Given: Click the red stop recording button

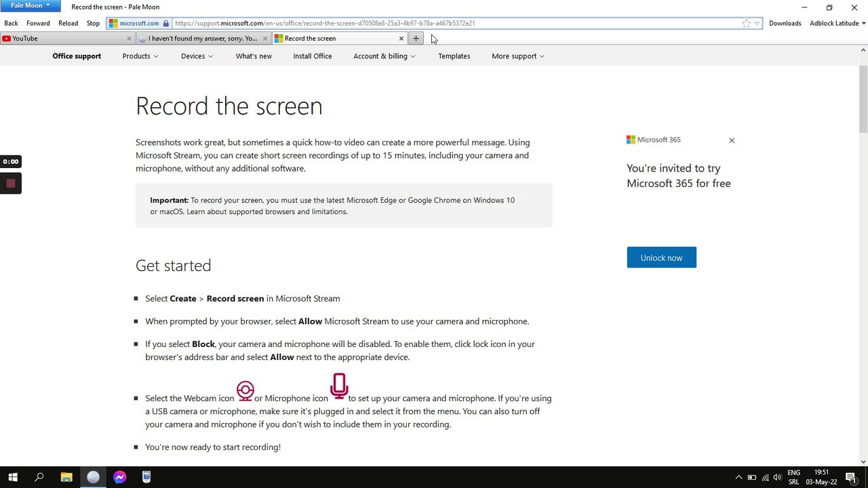Looking at the screenshot, I should coord(11,184).
